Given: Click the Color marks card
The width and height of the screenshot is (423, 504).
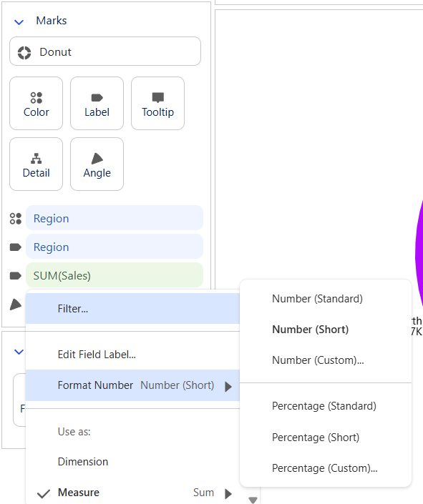Looking at the screenshot, I should pos(36,103).
